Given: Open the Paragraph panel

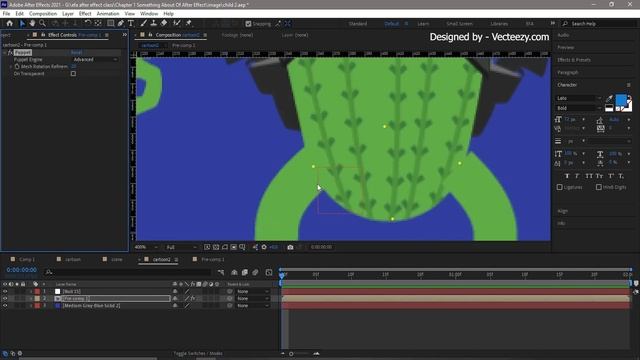Looking at the screenshot, I should pyautogui.click(x=568, y=72).
